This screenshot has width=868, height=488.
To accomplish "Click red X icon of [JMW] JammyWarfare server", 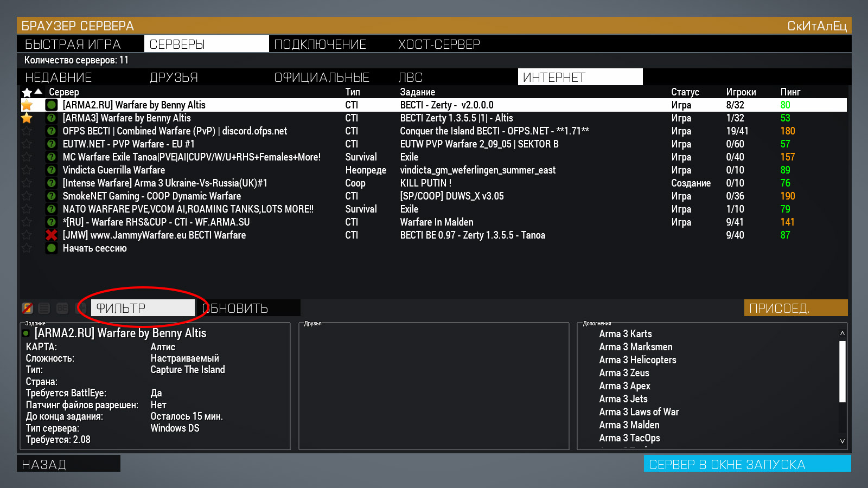I will pyautogui.click(x=52, y=235).
